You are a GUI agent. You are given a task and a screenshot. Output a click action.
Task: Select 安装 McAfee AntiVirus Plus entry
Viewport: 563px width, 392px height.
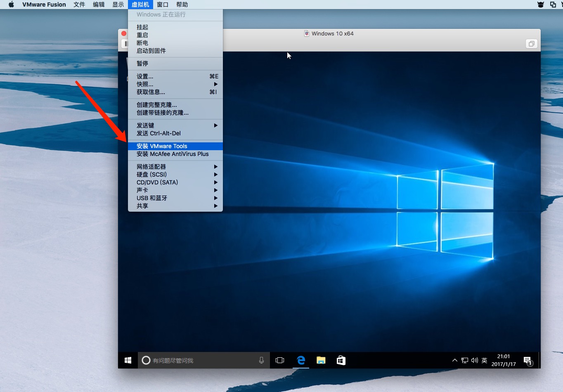pos(175,154)
